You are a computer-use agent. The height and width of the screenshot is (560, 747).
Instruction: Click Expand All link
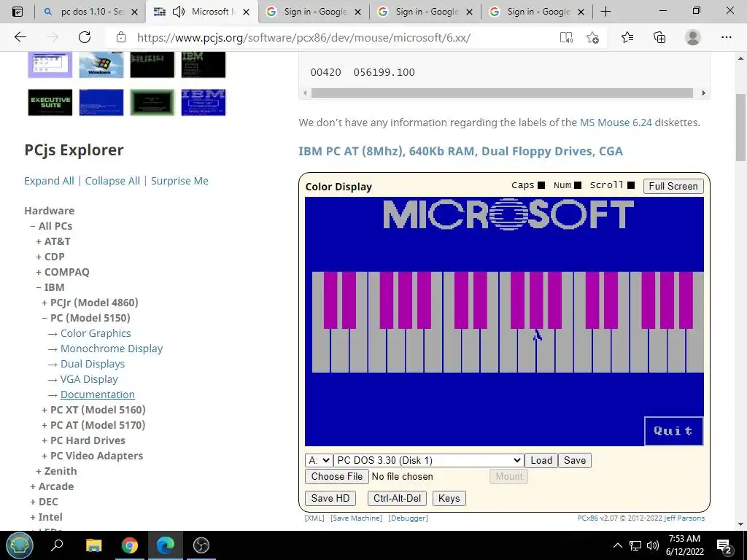pyautogui.click(x=49, y=181)
